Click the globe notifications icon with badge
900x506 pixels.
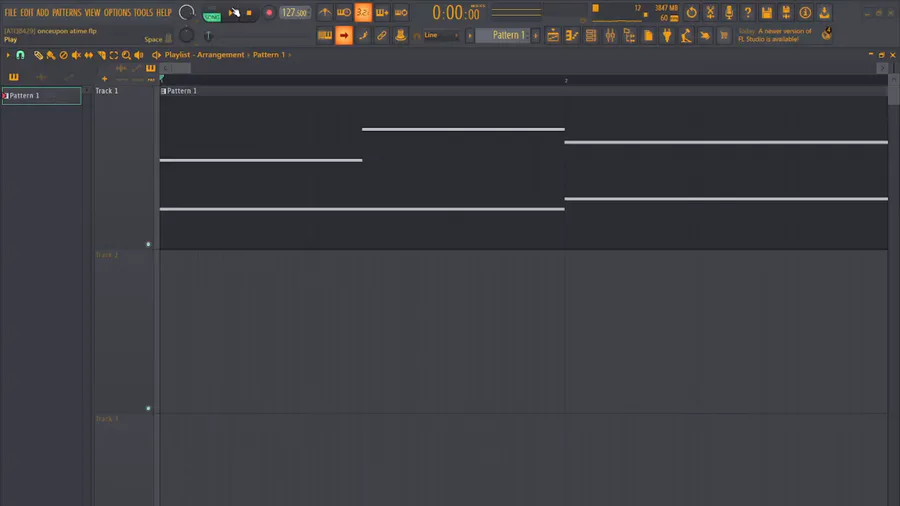pyautogui.click(x=827, y=34)
